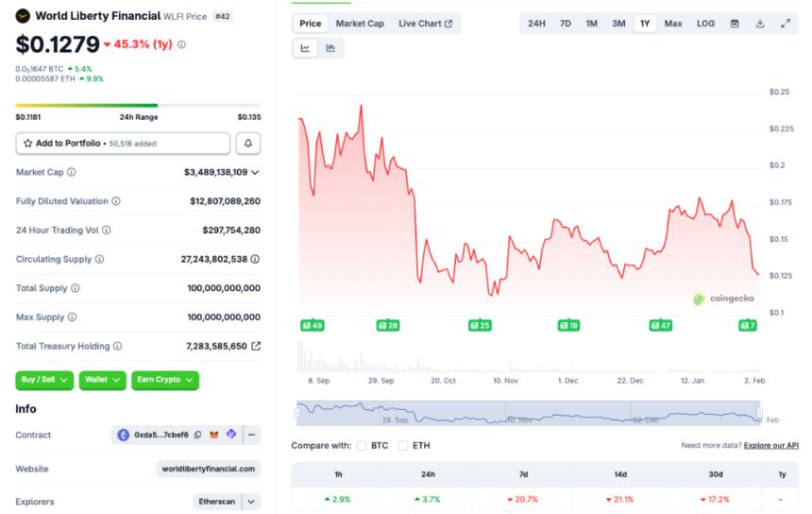
Task: Expand the chart to fullscreen
Action: [786, 24]
